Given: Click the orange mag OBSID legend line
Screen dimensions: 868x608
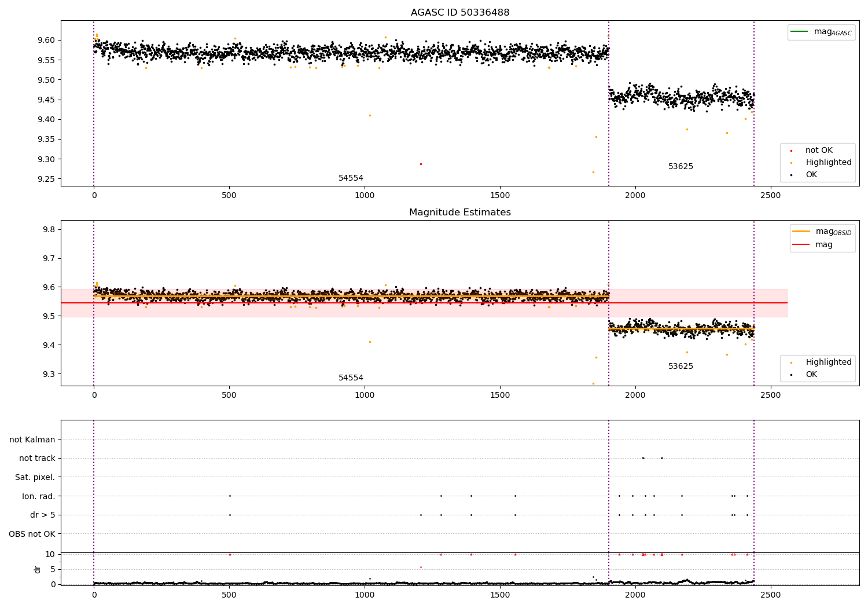Looking at the screenshot, I should coord(801,232).
